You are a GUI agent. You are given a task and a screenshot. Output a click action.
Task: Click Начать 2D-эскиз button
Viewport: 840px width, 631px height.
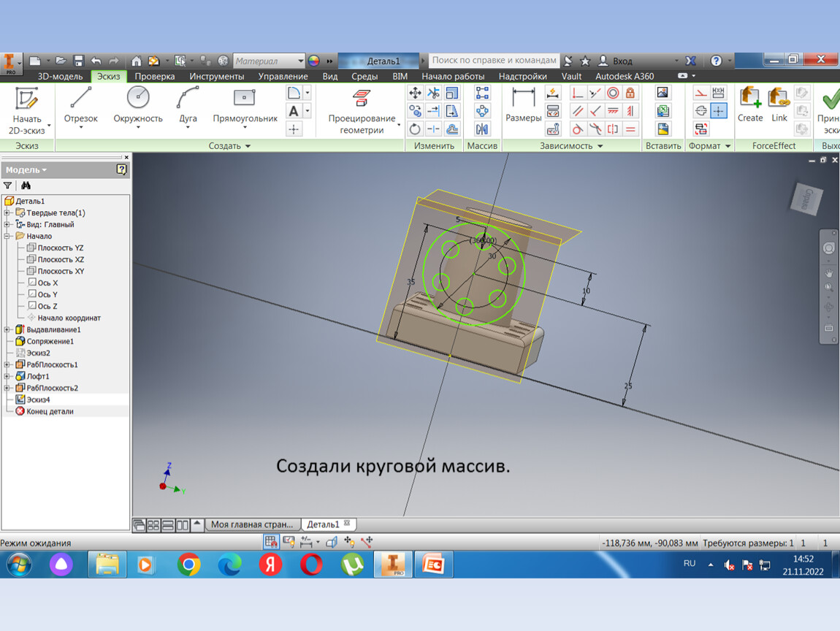click(x=27, y=112)
